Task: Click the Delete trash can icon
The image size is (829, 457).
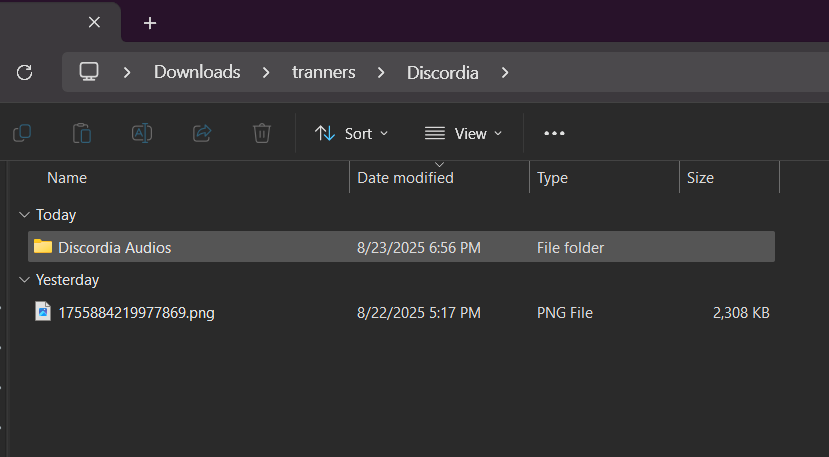Action: (x=262, y=133)
